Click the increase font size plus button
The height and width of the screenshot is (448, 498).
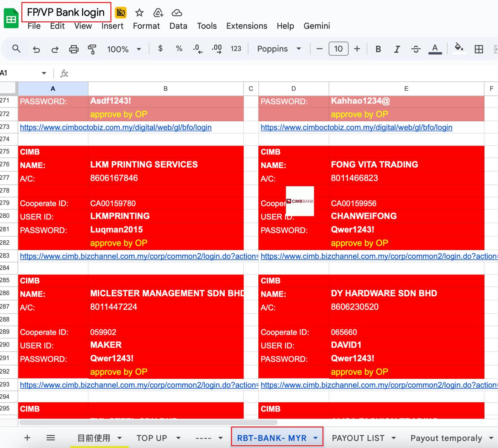pos(357,49)
